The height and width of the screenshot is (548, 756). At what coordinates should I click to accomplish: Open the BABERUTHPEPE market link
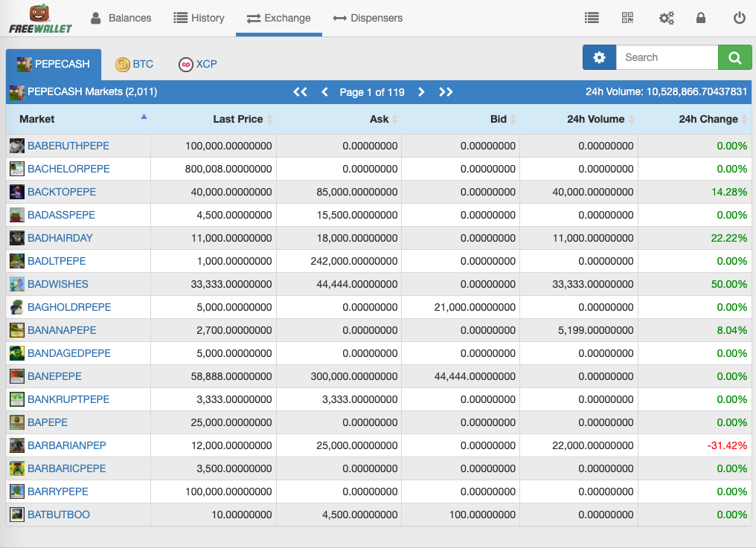[x=68, y=146]
